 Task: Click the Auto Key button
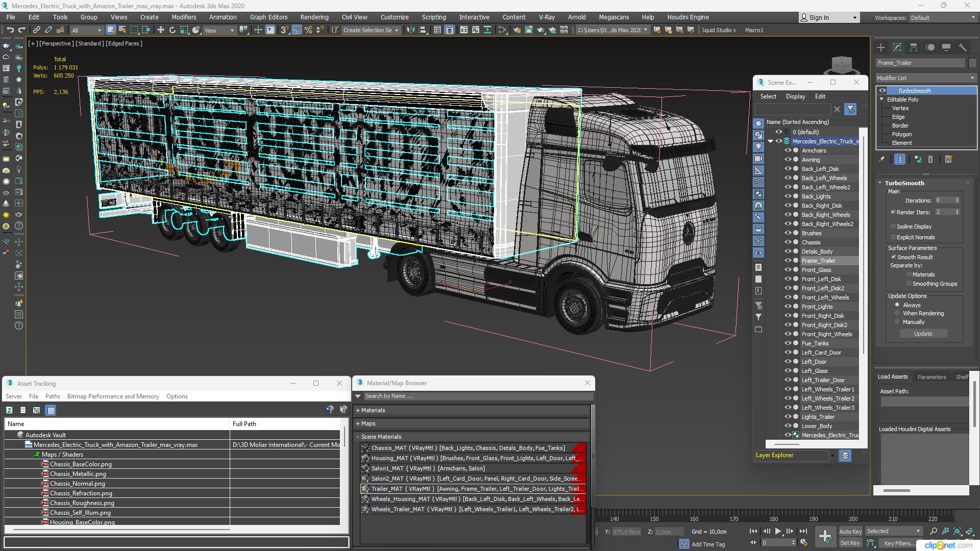point(850,532)
